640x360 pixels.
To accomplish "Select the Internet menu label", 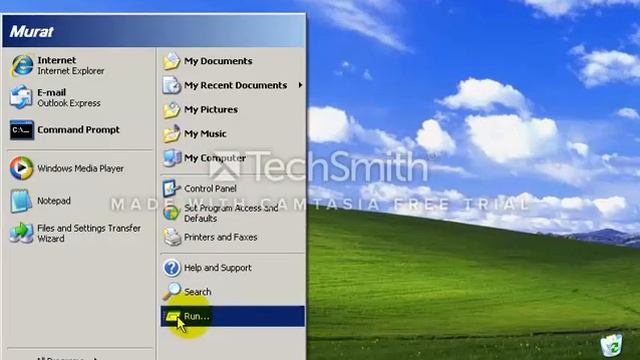I will click(x=57, y=60).
